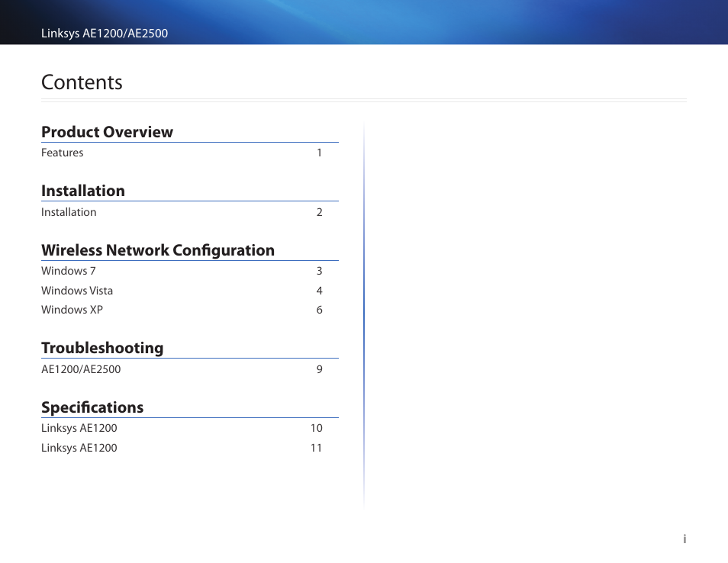
Task: Click page number 4 beside Windows Vista
Action: pos(320,291)
